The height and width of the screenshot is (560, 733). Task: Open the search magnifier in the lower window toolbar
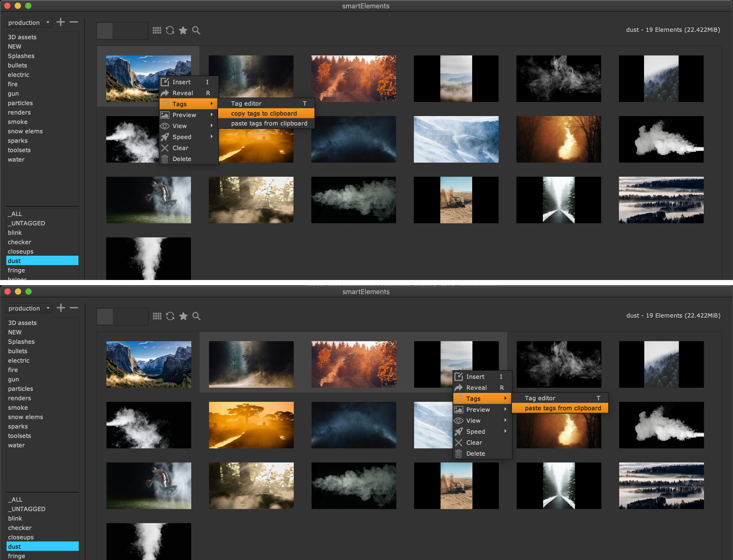pos(196,316)
